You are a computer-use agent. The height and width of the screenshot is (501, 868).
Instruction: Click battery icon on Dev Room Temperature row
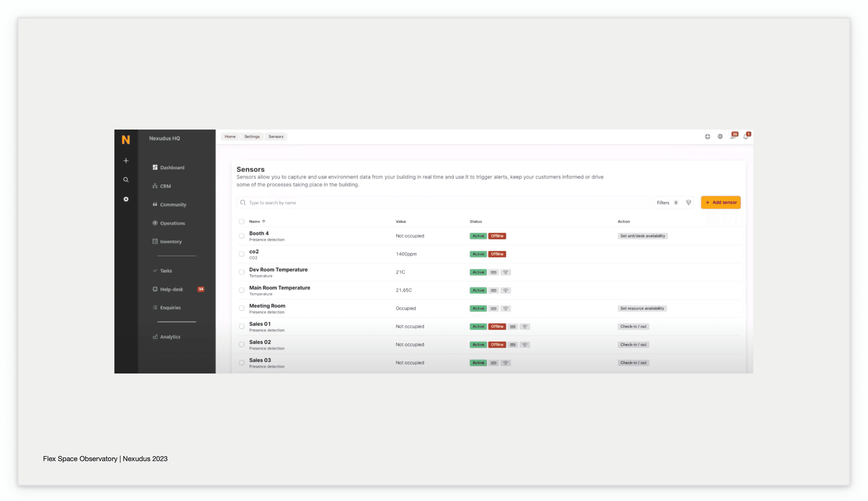click(493, 272)
